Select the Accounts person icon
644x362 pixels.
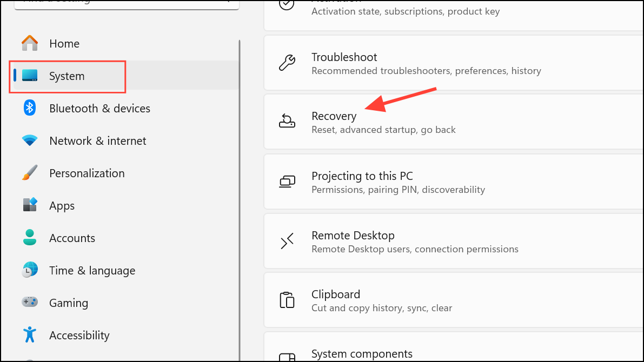30,238
